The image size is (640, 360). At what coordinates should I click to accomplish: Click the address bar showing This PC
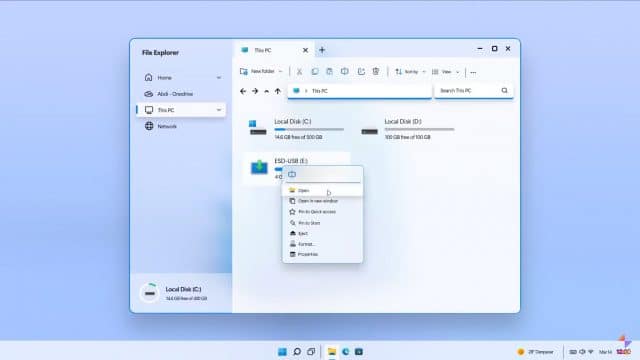pos(360,91)
